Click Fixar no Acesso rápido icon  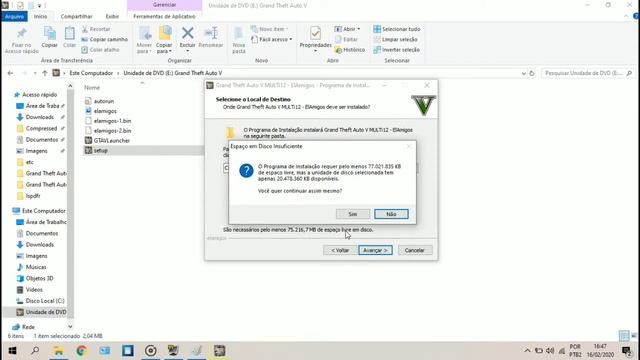22,40
